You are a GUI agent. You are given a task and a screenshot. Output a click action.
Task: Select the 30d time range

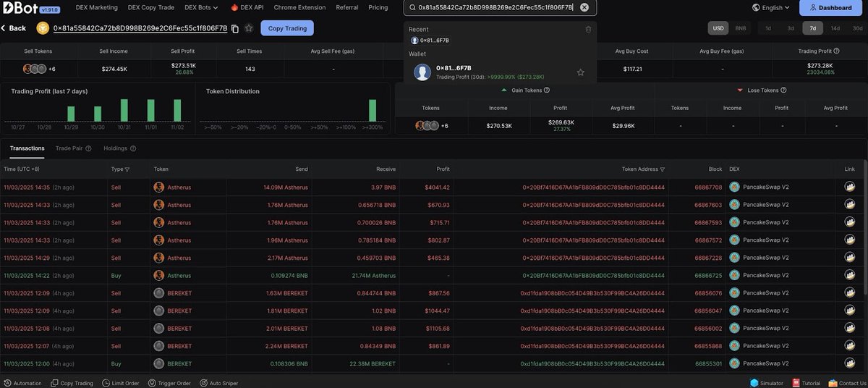857,28
